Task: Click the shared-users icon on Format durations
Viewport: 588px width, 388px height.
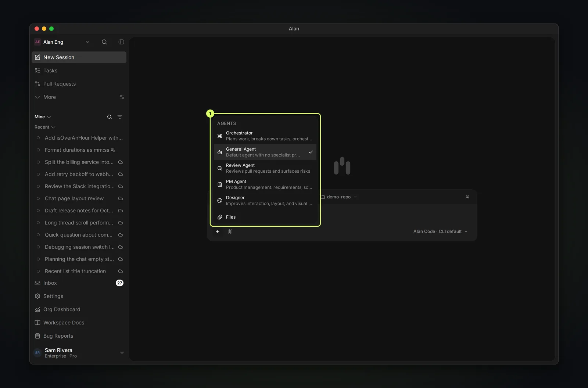Action: 113,150
